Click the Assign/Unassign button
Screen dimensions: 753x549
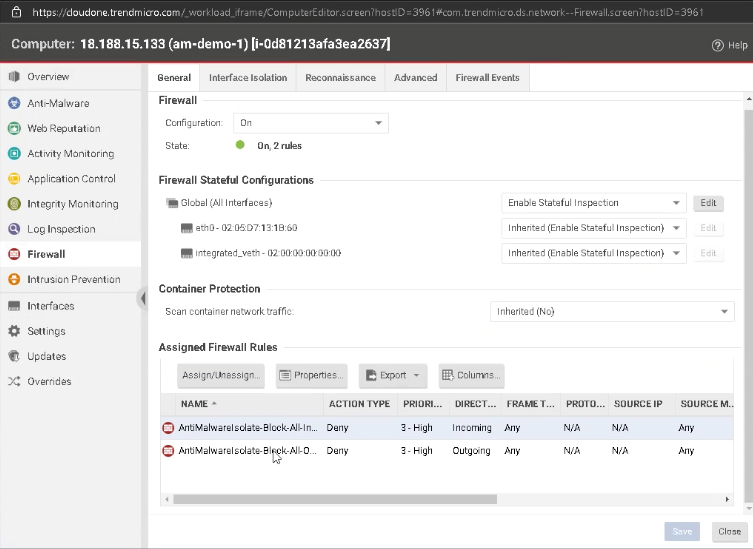[x=221, y=375]
